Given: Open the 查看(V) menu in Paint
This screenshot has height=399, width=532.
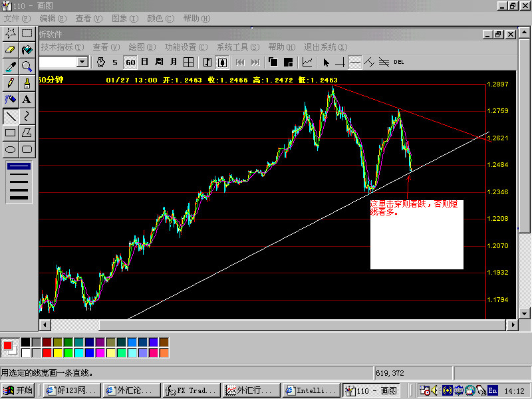Looking at the screenshot, I should [89, 19].
